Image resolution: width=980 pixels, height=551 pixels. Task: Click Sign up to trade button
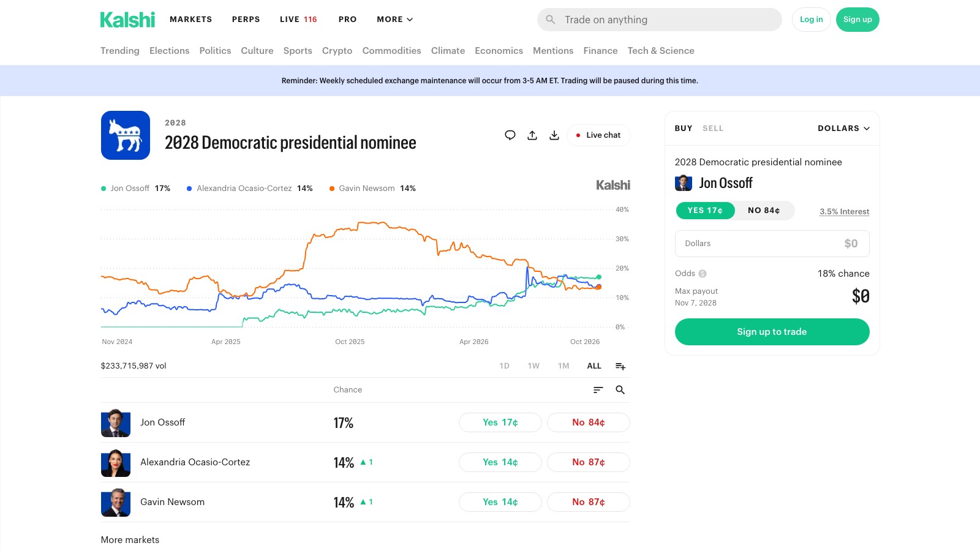click(772, 332)
